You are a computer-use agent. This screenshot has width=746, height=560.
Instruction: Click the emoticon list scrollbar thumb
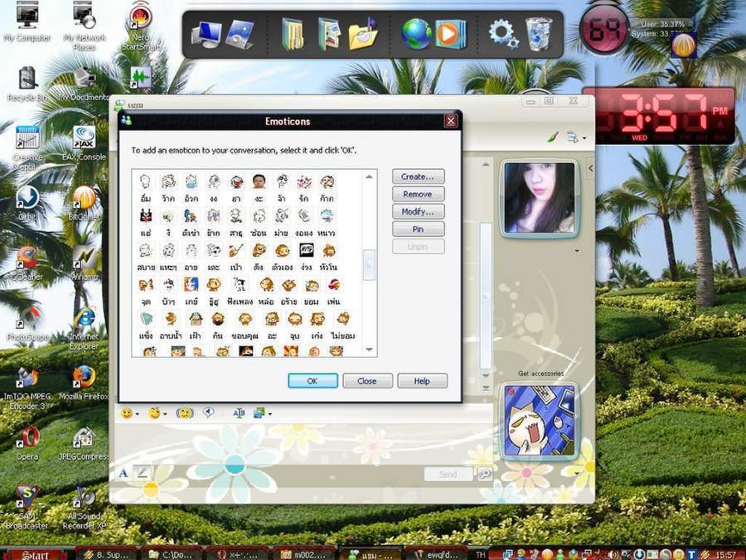369,265
